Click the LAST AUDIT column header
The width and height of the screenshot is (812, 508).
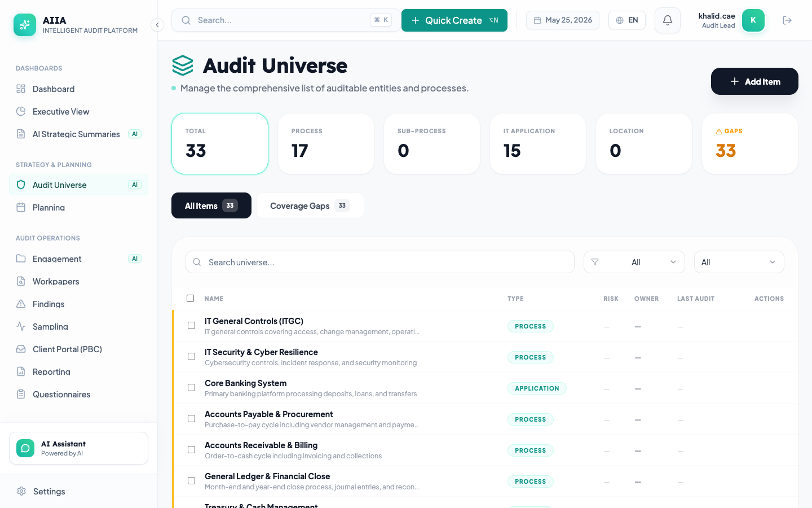[x=696, y=299]
